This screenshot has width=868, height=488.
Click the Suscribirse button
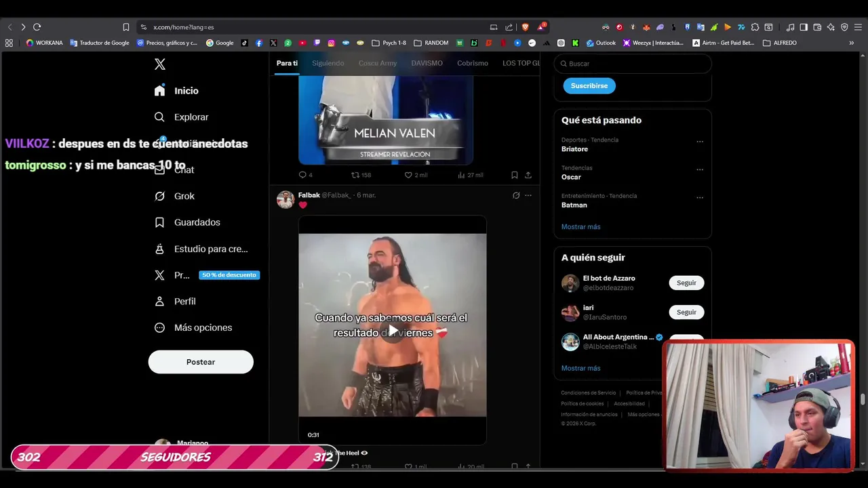589,86
